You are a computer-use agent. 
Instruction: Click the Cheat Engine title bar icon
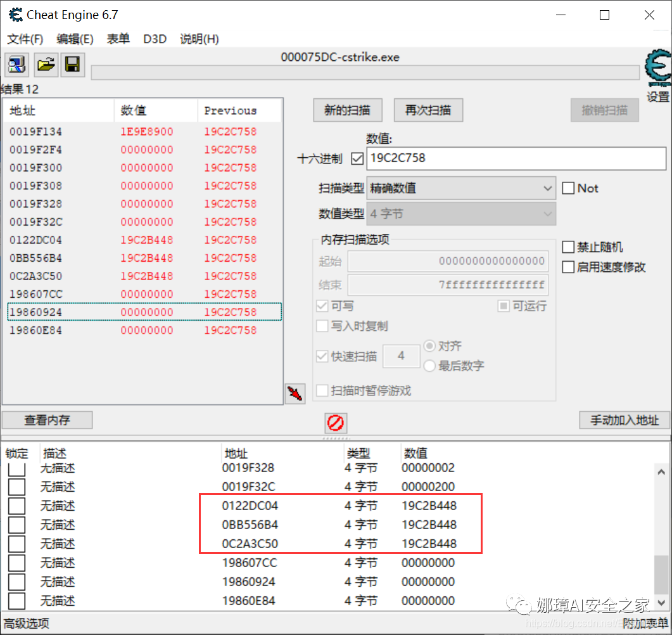[x=16, y=15]
